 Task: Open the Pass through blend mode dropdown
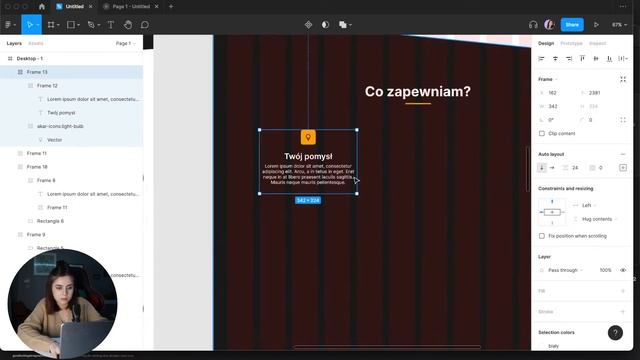[565, 270]
